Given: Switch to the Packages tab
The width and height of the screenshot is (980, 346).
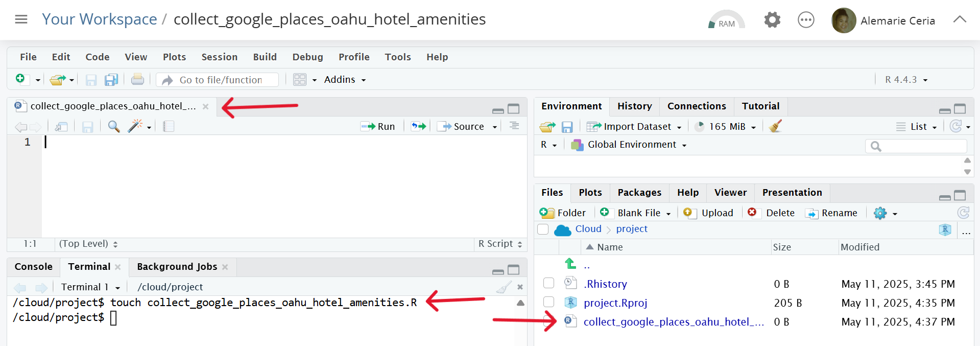Looking at the screenshot, I should click(639, 193).
